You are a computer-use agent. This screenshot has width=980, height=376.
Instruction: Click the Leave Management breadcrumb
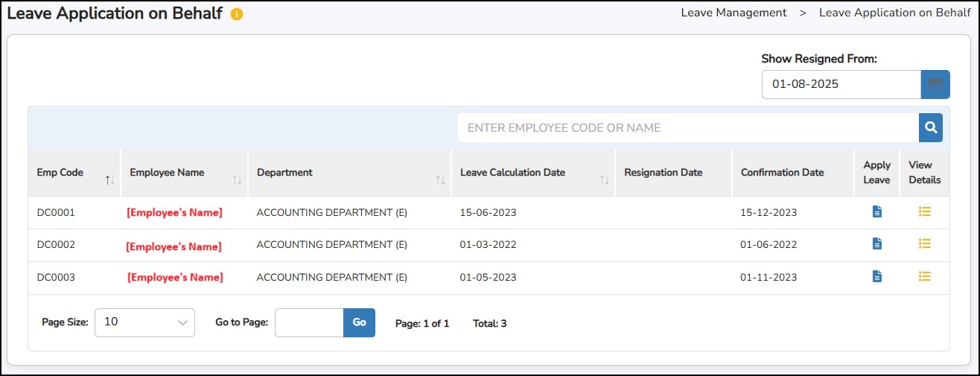(734, 13)
